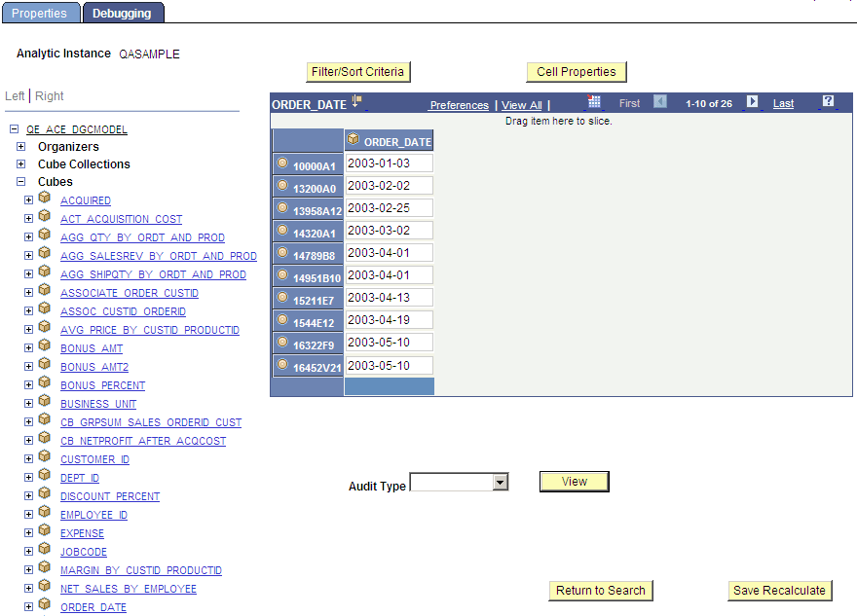Click the cube icon next to JOBCODE

(44, 551)
